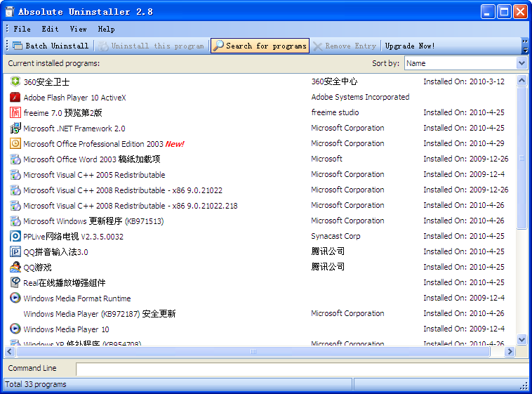Select the Real online playback component icon
The height and width of the screenshot is (394, 532).
(x=15, y=283)
